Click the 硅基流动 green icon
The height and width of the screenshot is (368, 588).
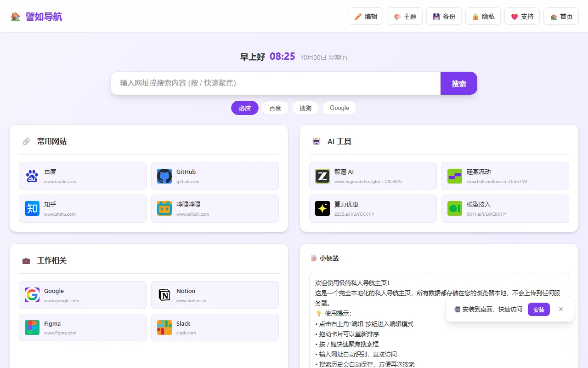tap(455, 176)
